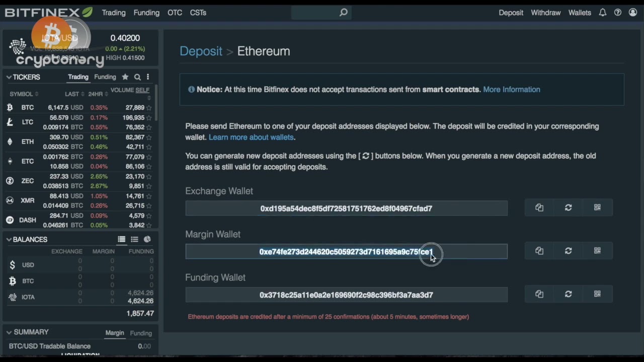Star the ZEC 237.33 USD ticker
The height and width of the screenshot is (362, 644).
(x=149, y=176)
